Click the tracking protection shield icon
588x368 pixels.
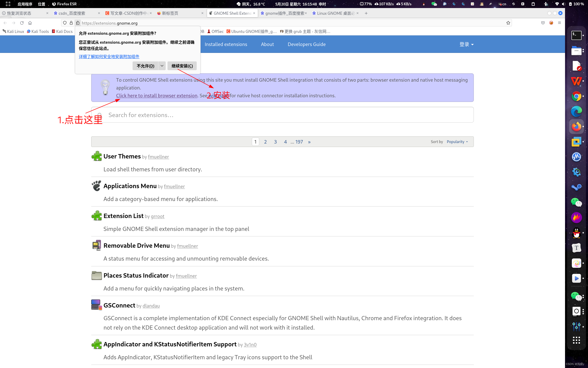65,23
